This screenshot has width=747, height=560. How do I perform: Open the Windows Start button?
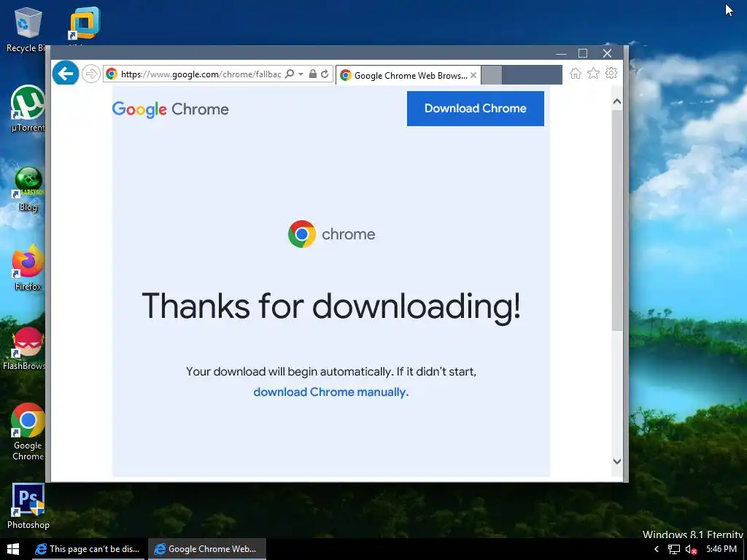(x=13, y=549)
